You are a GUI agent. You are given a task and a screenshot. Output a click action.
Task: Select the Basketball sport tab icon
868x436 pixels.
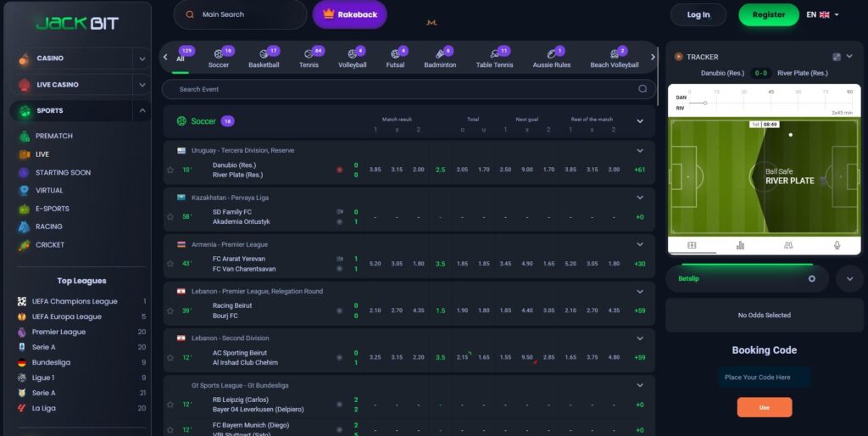click(x=264, y=54)
